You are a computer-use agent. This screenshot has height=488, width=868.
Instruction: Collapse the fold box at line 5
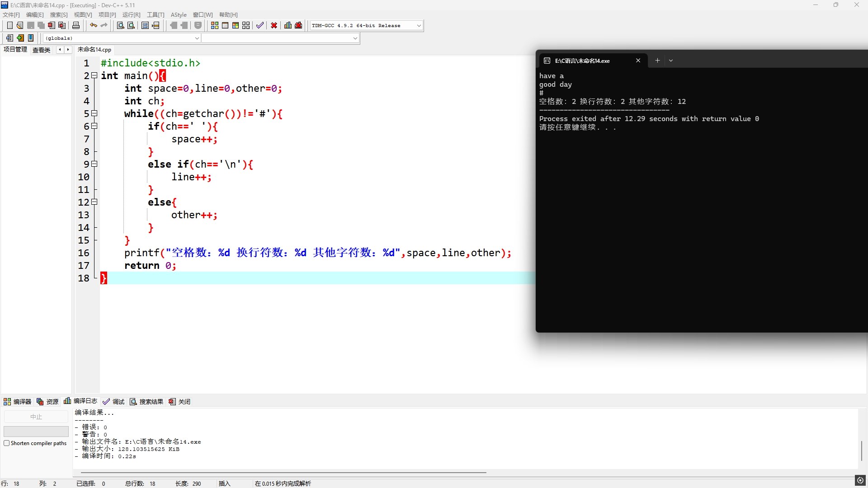tap(94, 113)
